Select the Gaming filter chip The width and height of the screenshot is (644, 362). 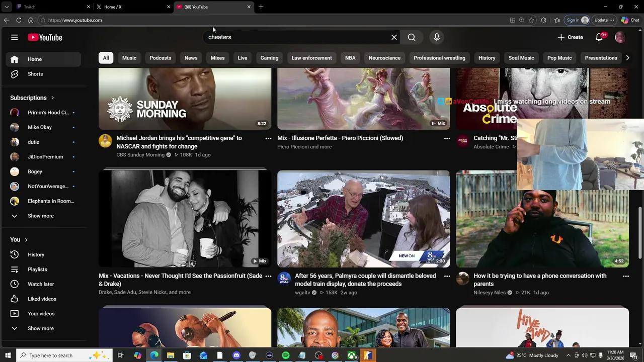point(269,58)
